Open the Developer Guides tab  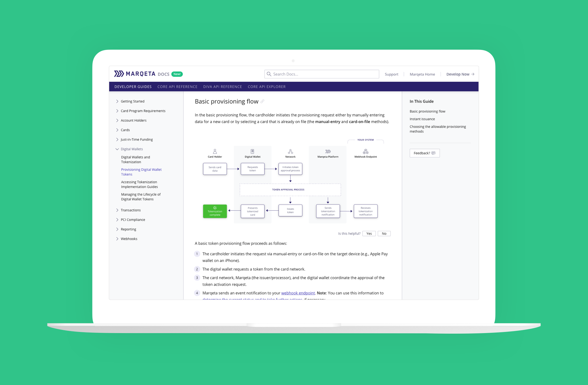click(133, 87)
